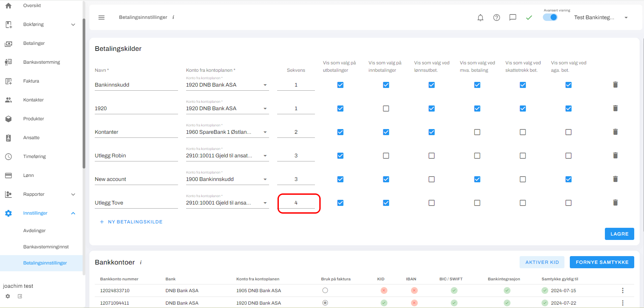Click the Sekvens field for Utlegg Tove
The width and height of the screenshot is (644, 308).
pyautogui.click(x=296, y=203)
